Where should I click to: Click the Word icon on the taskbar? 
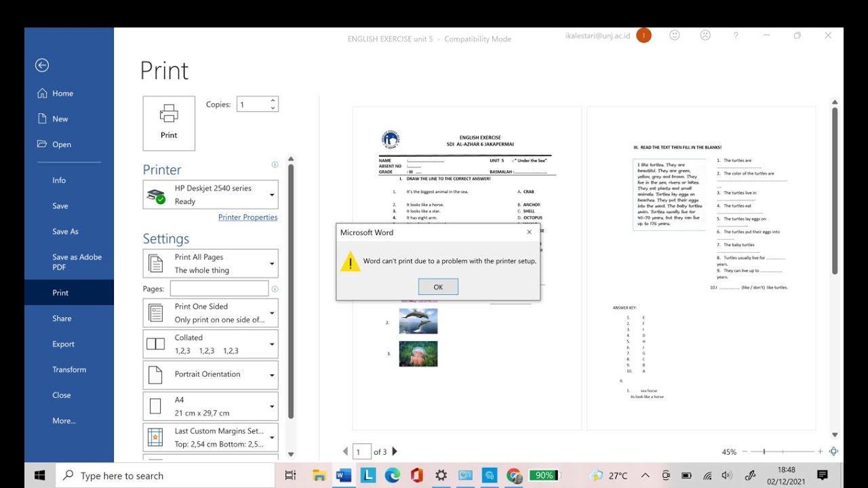pos(344,476)
